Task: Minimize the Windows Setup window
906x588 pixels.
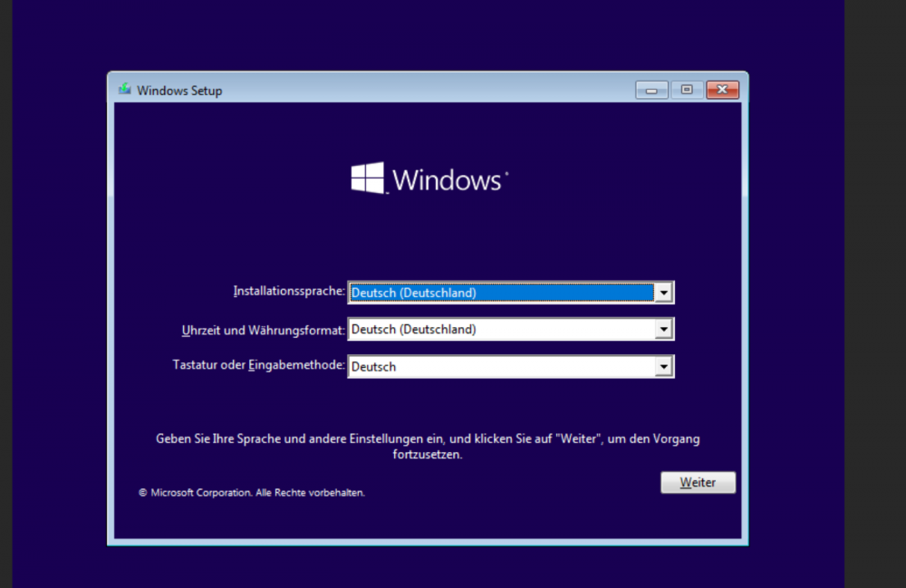Action: pos(651,90)
